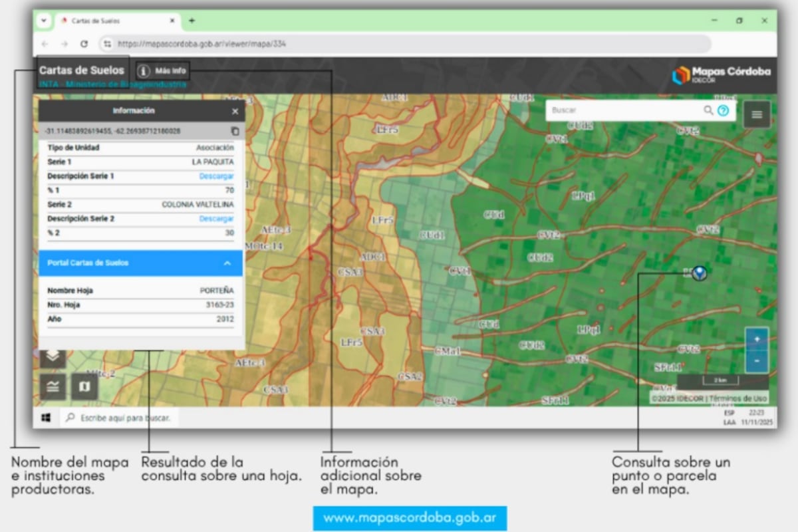The width and height of the screenshot is (798, 532).
Task: Click the CMa1 soil label on map
Action: click(447, 351)
